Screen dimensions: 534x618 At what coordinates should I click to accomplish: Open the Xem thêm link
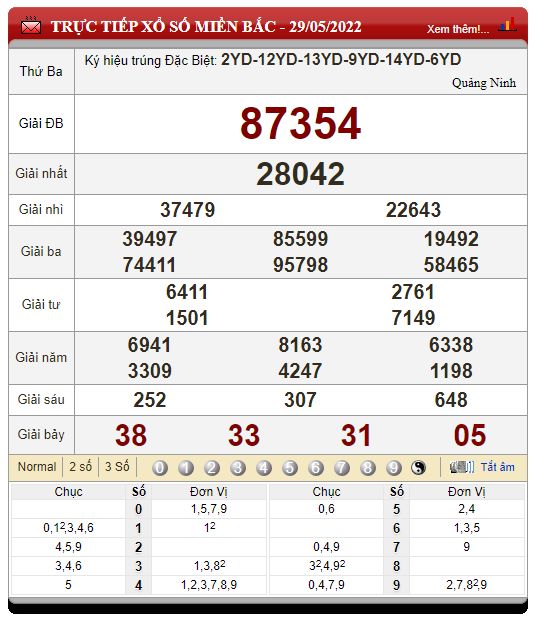tap(458, 29)
